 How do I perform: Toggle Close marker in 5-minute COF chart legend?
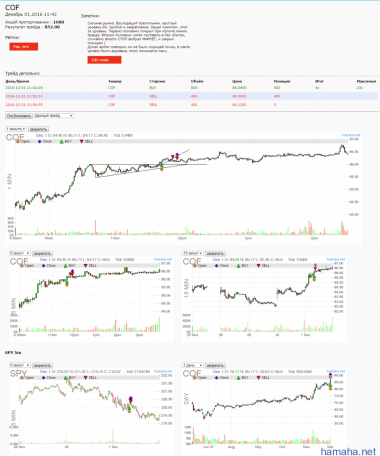[x=43, y=266]
